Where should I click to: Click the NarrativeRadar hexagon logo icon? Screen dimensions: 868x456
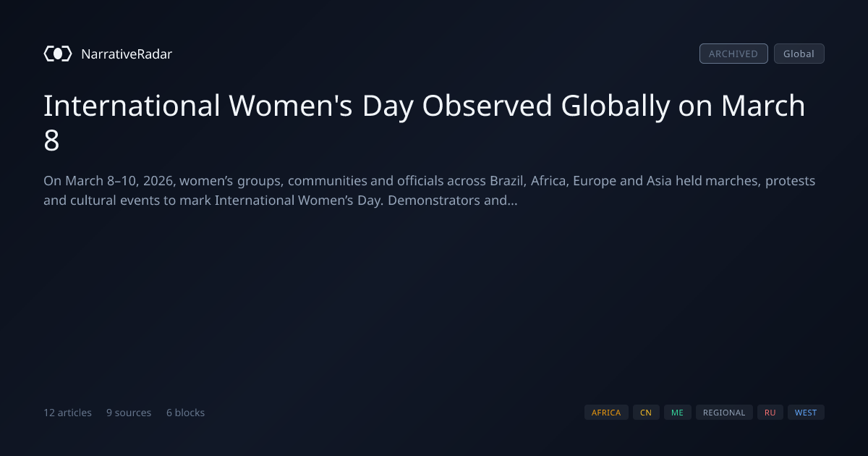(x=58, y=54)
